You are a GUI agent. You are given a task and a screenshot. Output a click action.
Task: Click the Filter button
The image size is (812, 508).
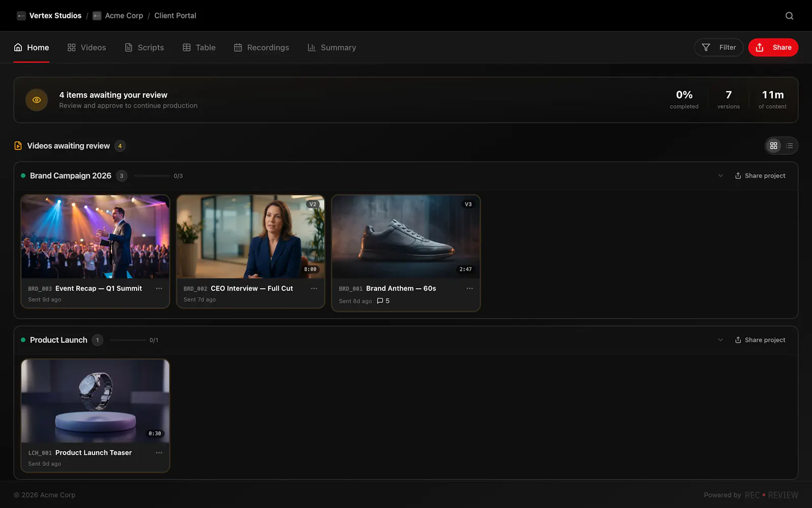[x=719, y=47]
